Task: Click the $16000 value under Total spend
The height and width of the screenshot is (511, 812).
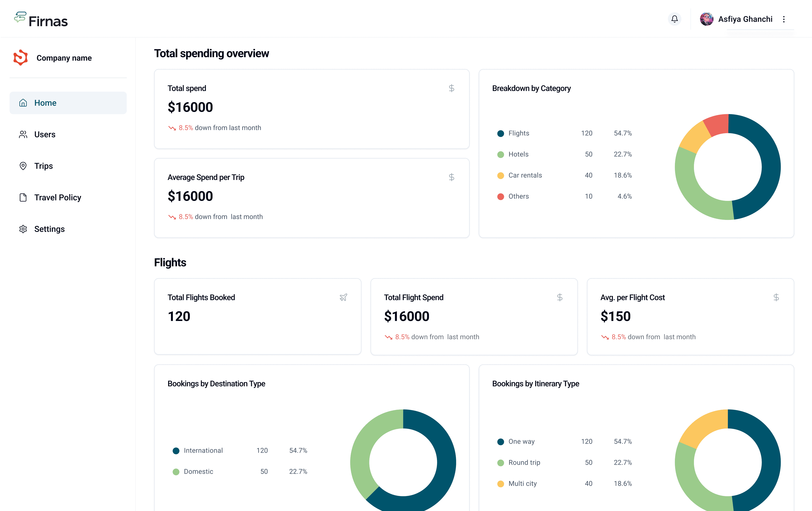Action: point(190,107)
